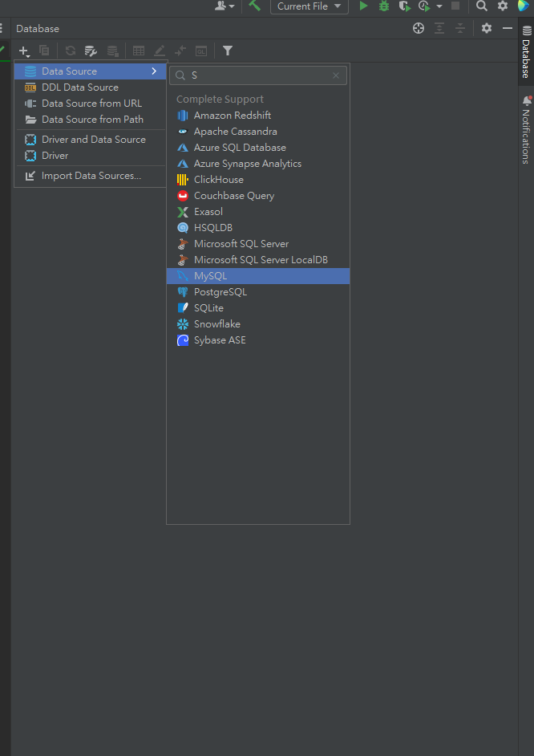
Task: Select Microsoft SQL Server LocalDB
Action: point(258,260)
